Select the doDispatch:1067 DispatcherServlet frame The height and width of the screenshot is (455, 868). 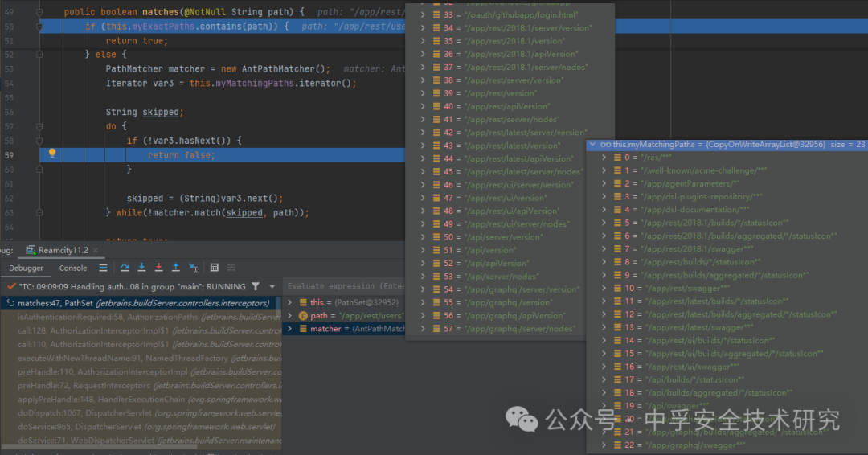[141, 413]
